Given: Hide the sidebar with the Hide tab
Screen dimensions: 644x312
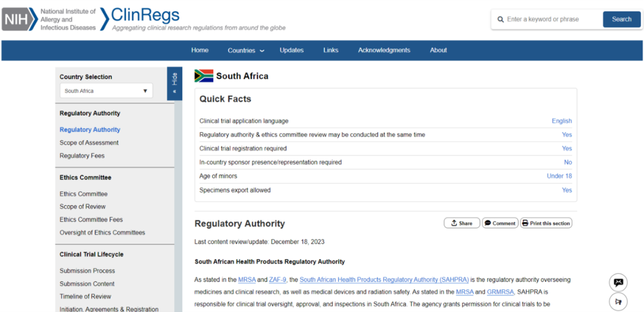Looking at the screenshot, I should 174,83.
